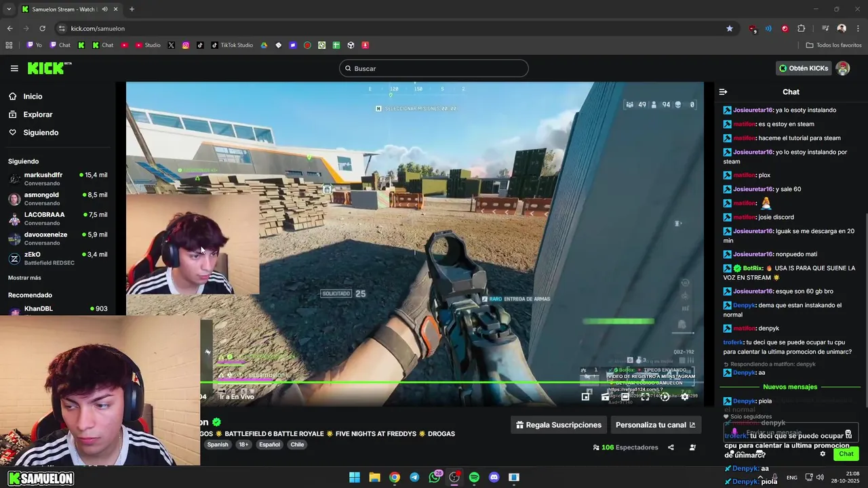Open Explorar in the sidebar
868x488 pixels.
point(37,115)
